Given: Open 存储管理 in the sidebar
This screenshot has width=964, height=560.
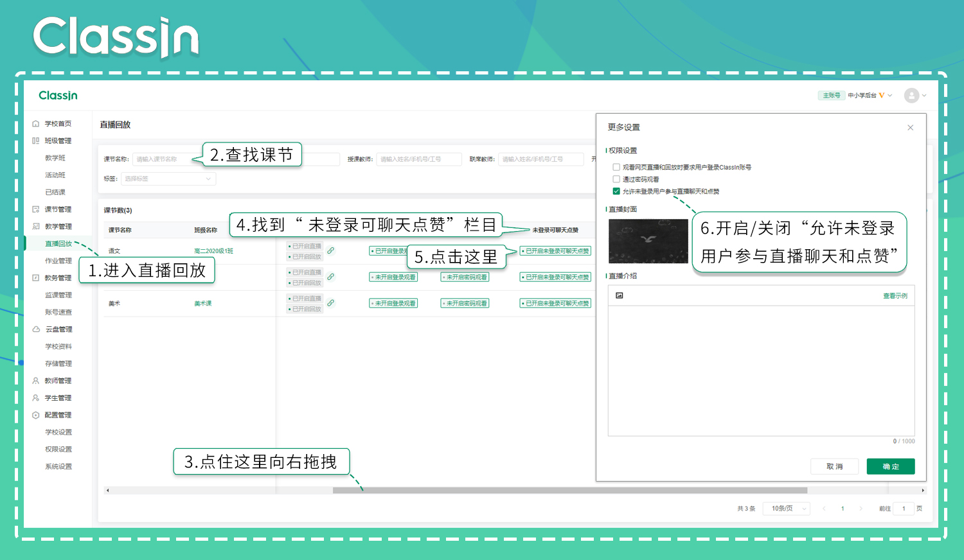Looking at the screenshot, I should pos(58,363).
